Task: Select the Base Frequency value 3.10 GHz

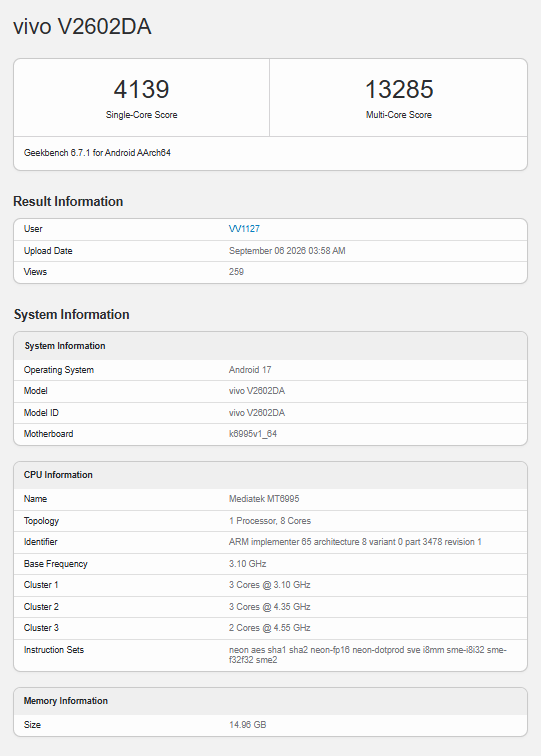Action: [247, 564]
